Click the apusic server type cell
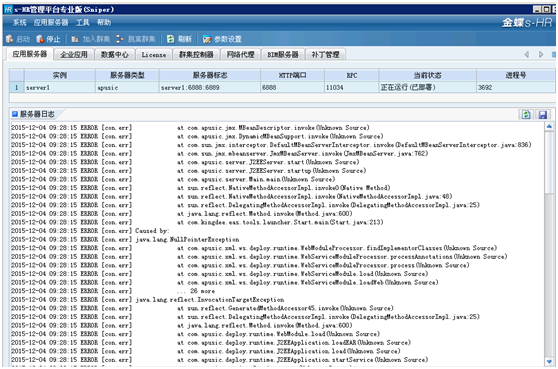The height and width of the screenshot is (369, 558). click(127, 88)
